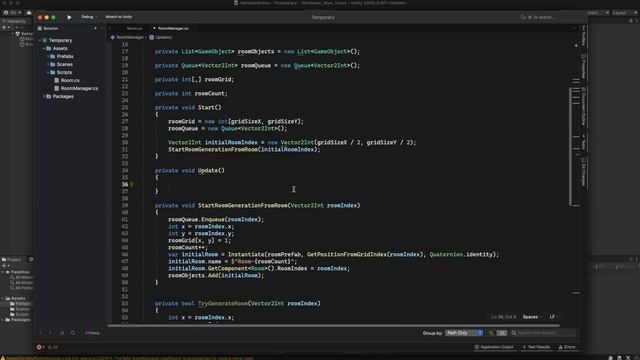The image size is (640, 360).
Task: Open Room.cs in the Solution tree
Action: tap(70, 80)
